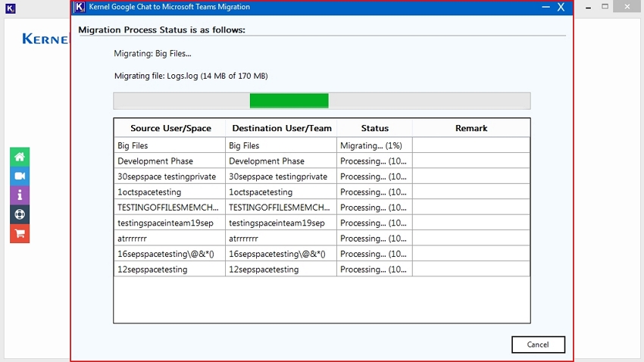
Task: Maximize the background Kernel window
Action: [x=605, y=7]
